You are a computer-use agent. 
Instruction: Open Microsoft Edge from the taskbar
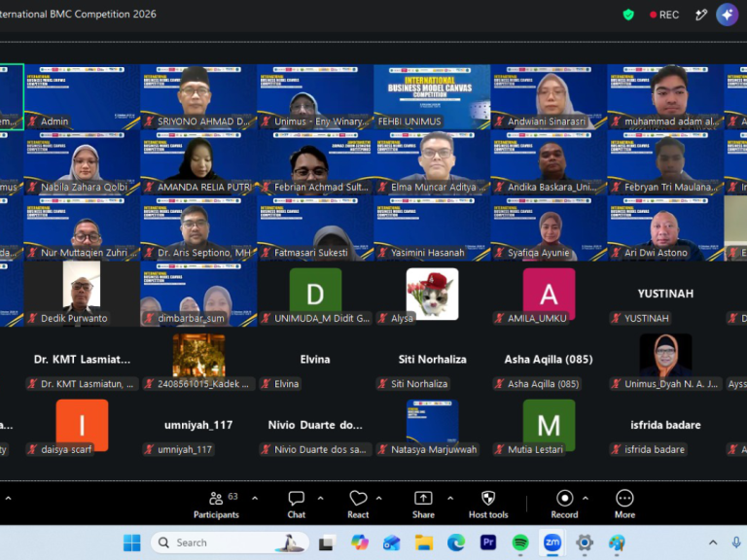tap(456, 542)
